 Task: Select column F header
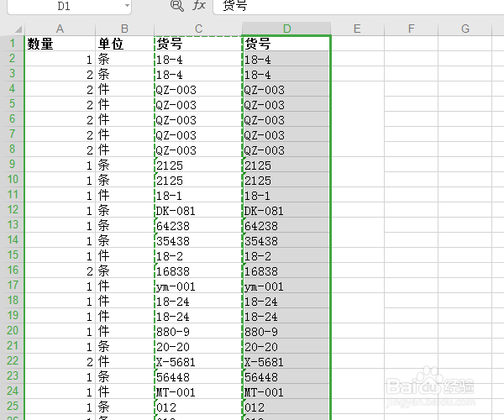tap(411, 29)
